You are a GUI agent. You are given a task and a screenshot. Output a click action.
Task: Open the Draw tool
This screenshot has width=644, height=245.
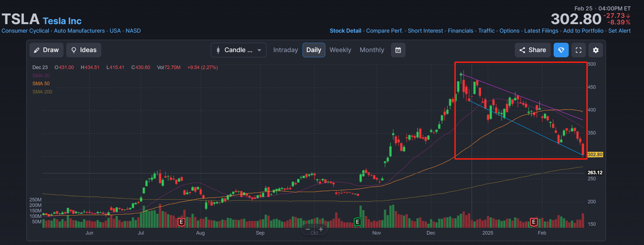[x=46, y=50]
